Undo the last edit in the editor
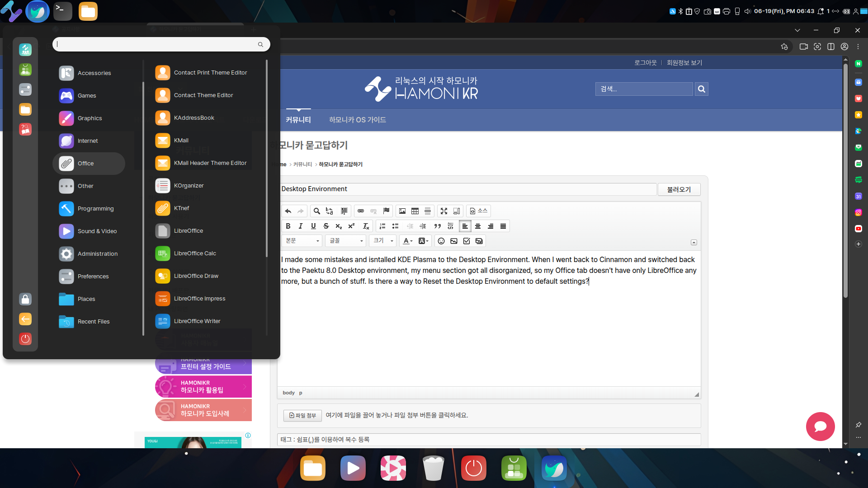868x488 pixels. 288,211
